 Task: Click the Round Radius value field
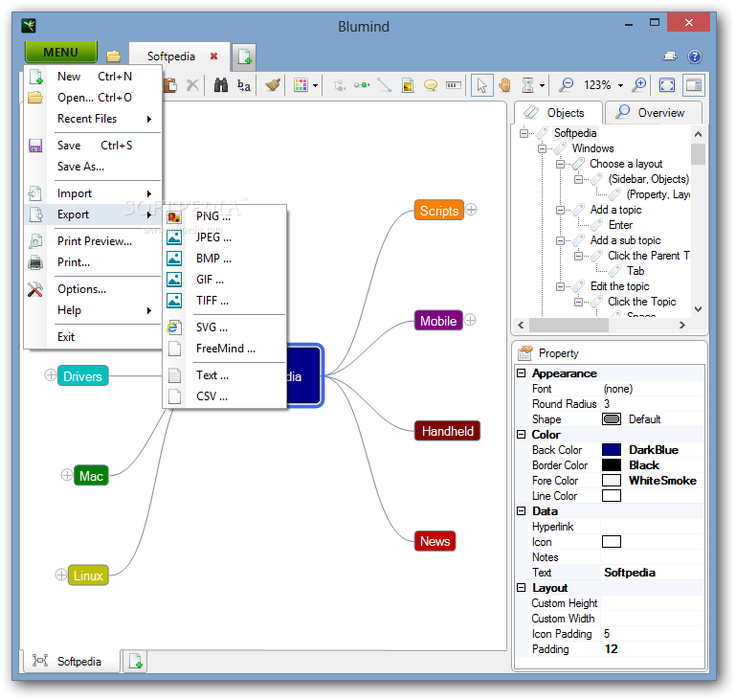[653, 404]
